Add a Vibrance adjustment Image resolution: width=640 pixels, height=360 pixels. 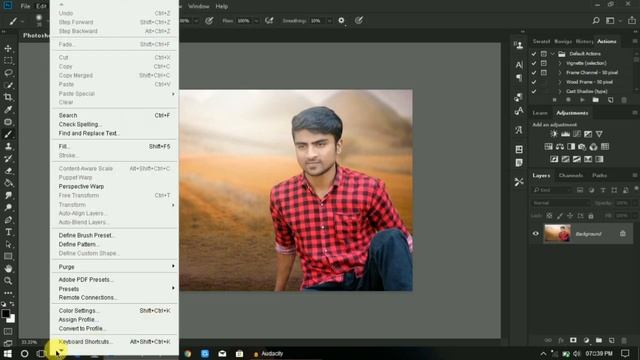click(x=599, y=134)
